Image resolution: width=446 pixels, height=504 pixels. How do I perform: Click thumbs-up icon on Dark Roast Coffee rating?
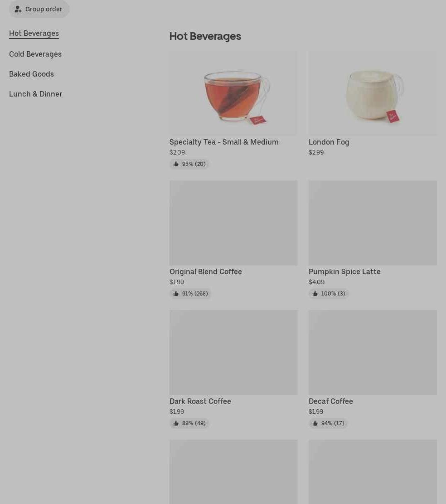pos(176,423)
